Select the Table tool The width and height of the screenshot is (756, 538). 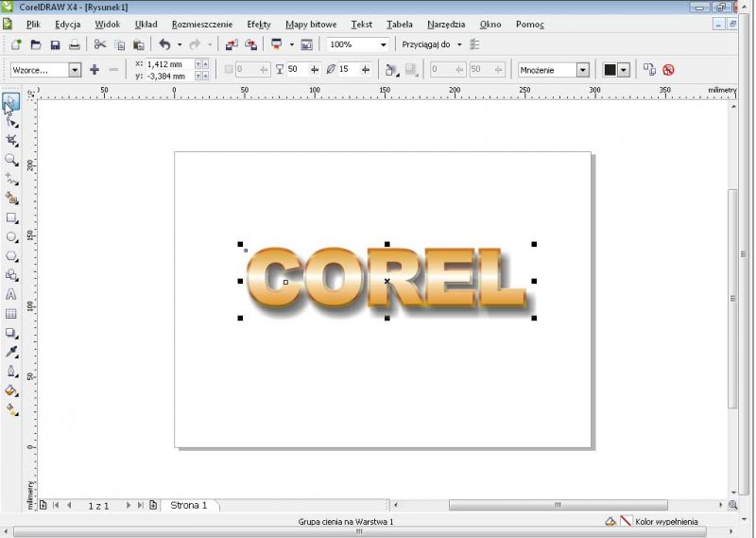pyautogui.click(x=11, y=313)
